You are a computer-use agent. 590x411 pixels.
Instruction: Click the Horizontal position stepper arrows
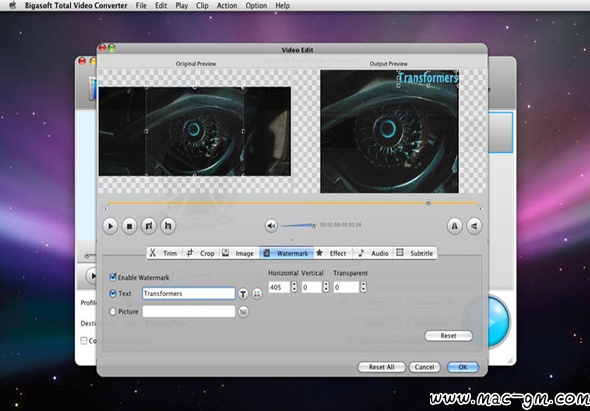click(x=294, y=287)
